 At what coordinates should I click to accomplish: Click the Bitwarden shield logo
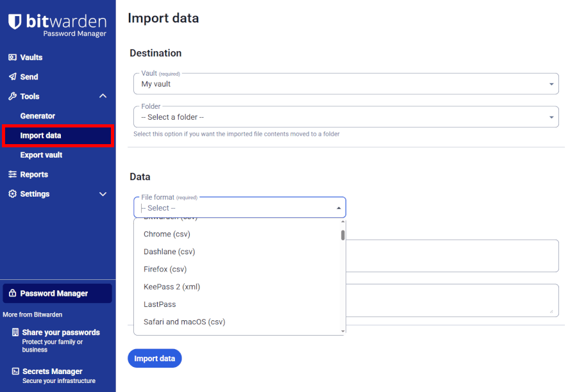[15, 20]
